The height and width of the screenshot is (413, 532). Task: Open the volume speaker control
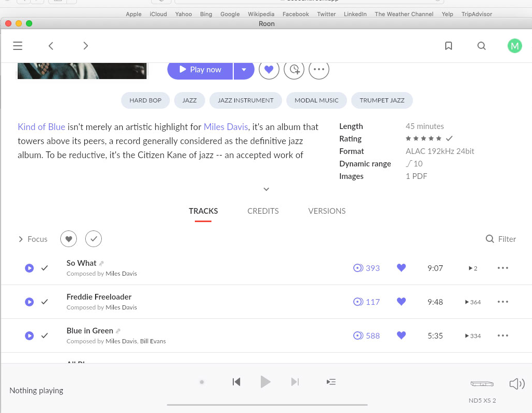(x=517, y=384)
